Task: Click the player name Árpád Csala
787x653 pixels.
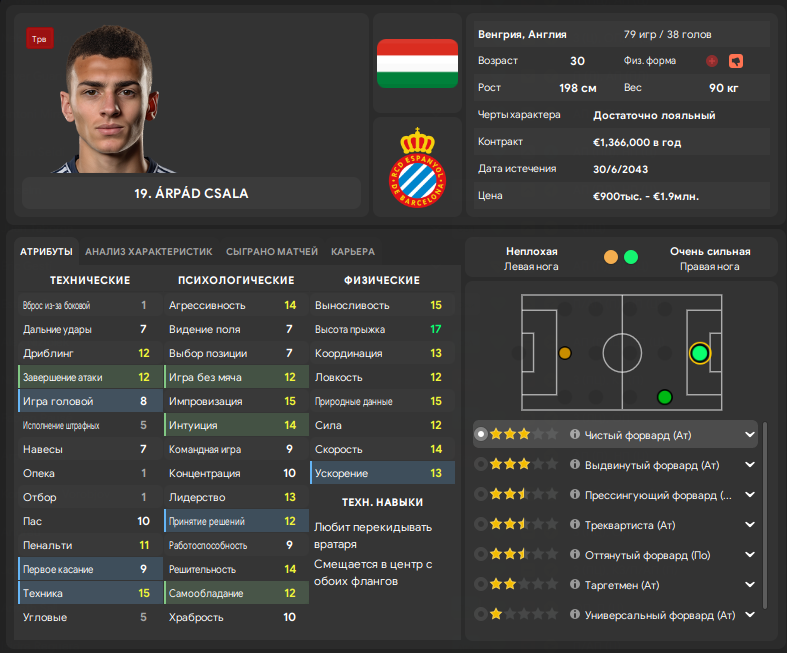Action: (192, 193)
